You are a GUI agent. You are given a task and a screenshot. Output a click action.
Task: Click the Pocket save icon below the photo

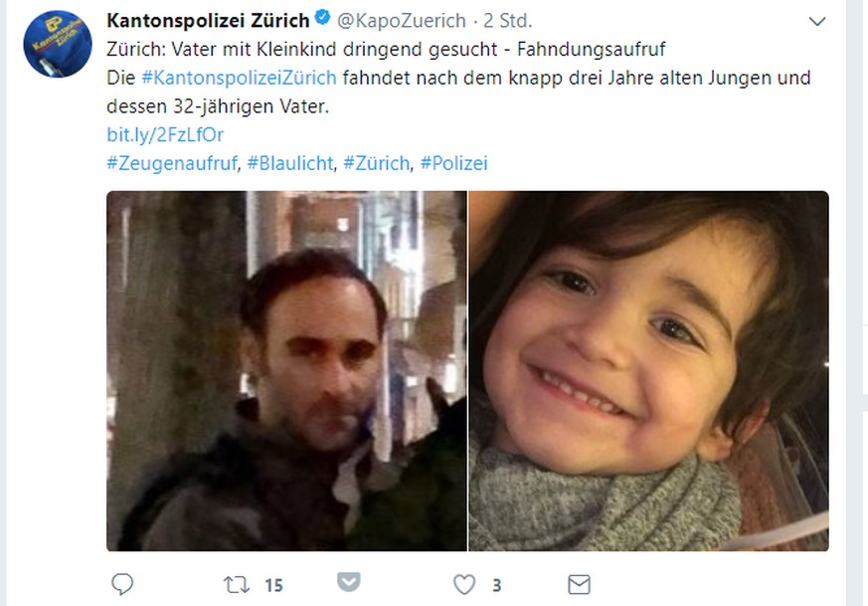(349, 581)
